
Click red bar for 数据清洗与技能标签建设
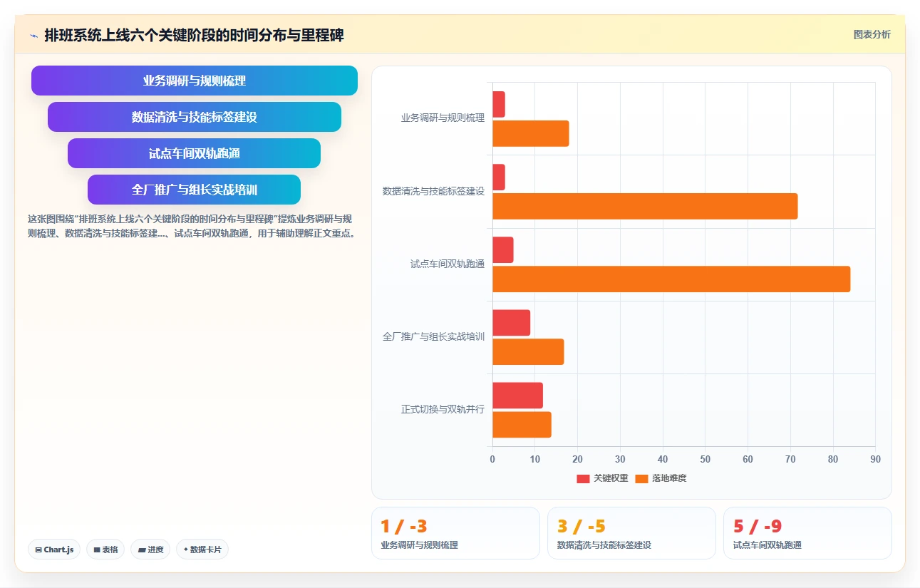tap(499, 177)
